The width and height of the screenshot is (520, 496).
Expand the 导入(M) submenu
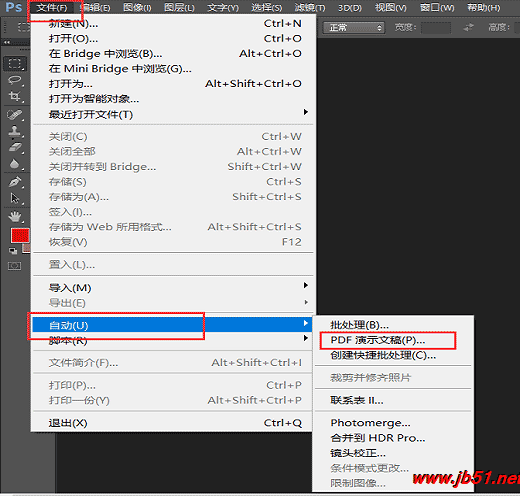click(x=173, y=288)
